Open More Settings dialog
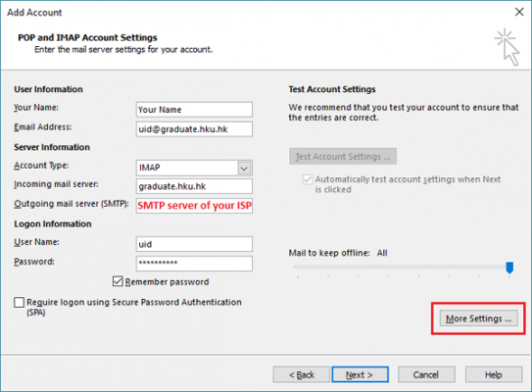Image resolution: width=532 pixels, height=392 pixels. tap(479, 318)
